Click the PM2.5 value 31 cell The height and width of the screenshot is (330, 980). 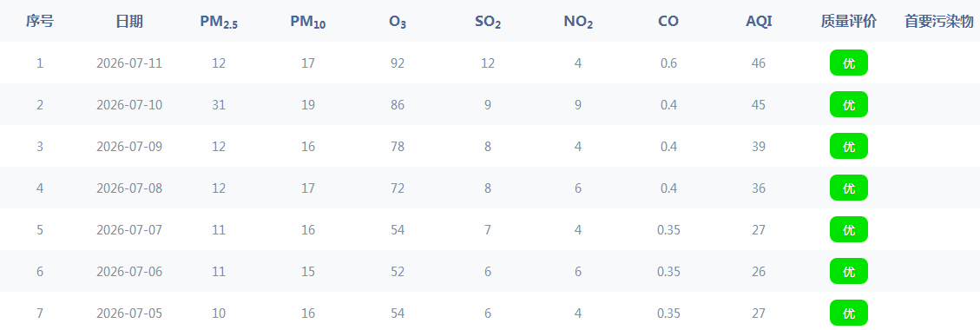(x=218, y=105)
